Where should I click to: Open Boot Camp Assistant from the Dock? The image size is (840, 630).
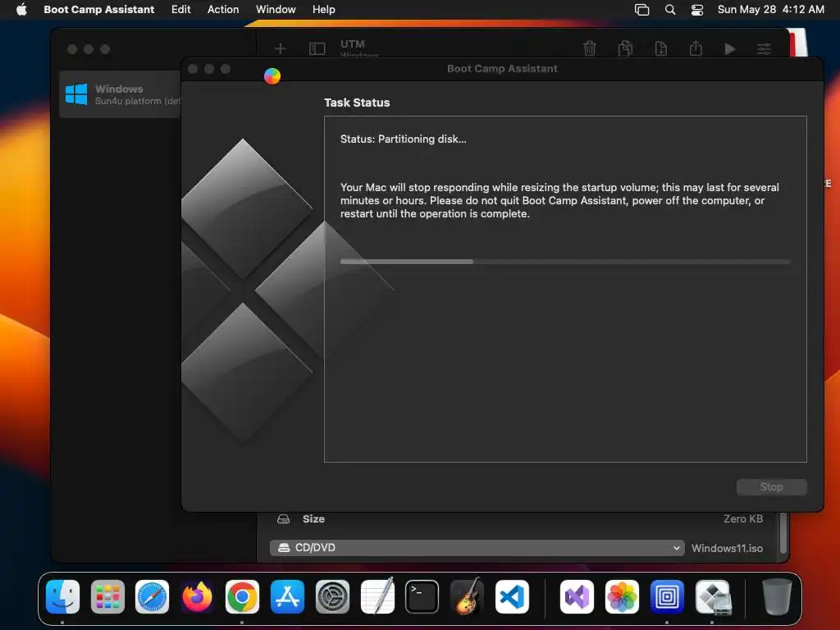[x=713, y=596]
